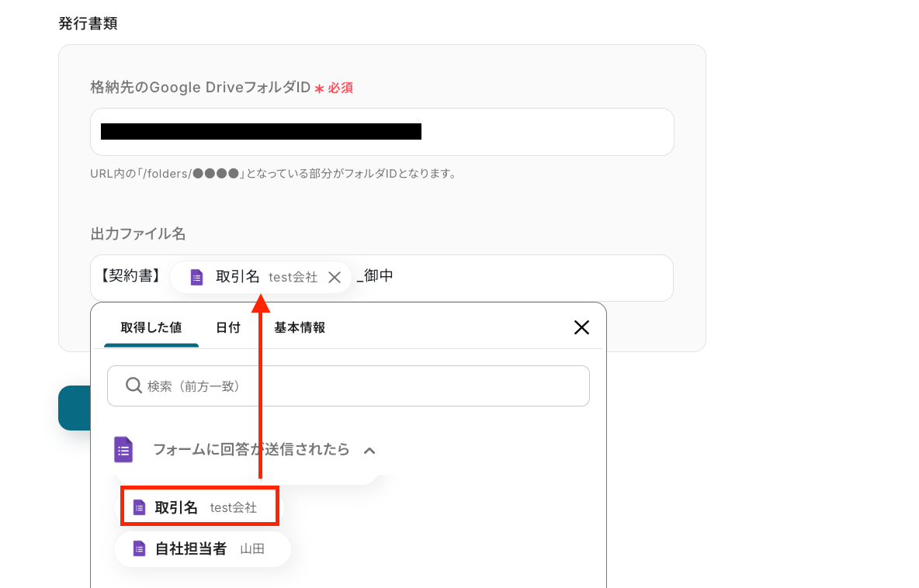
Task: Click the URL内の「/folders/●●●●」 hint text
Action: click(x=274, y=173)
